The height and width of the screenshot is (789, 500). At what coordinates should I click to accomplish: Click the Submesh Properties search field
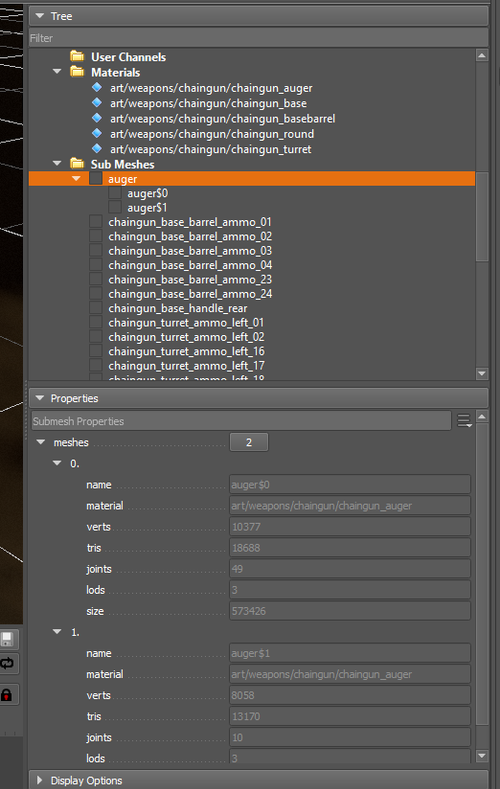point(241,421)
